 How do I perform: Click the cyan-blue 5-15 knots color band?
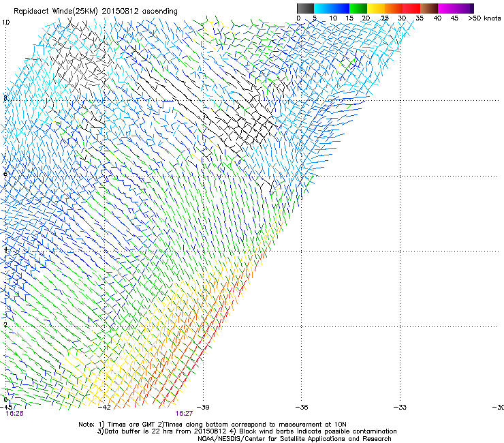[332, 8]
